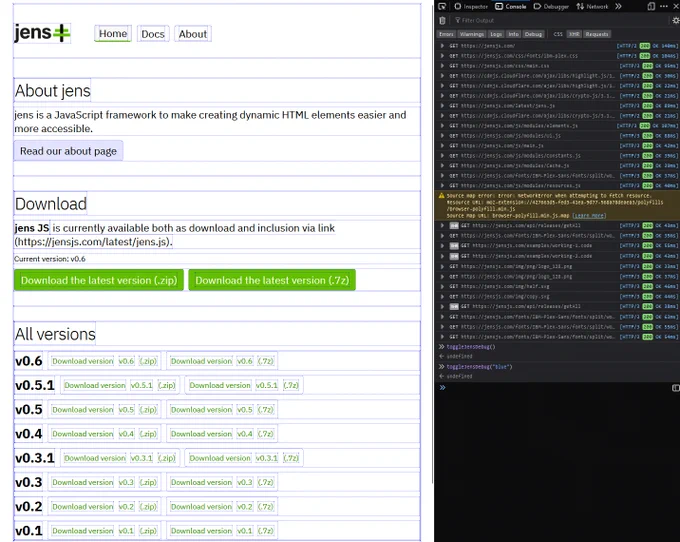Open the Inspector tab

pyautogui.click(x=471, y=7)
